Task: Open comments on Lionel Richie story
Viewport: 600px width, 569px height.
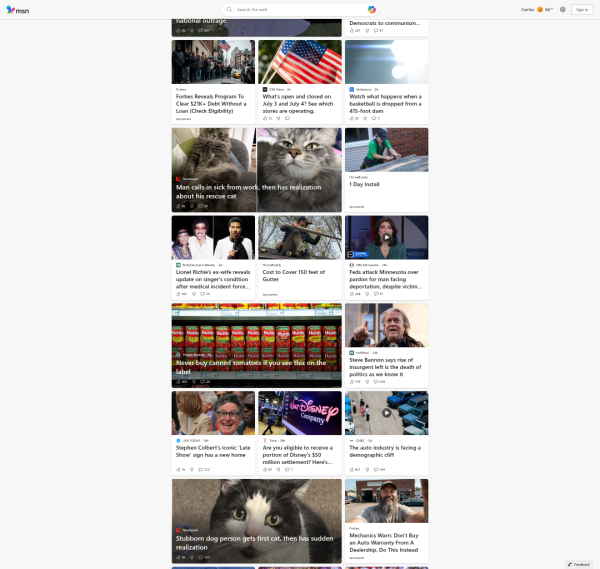Action: [x=205, y=294]
